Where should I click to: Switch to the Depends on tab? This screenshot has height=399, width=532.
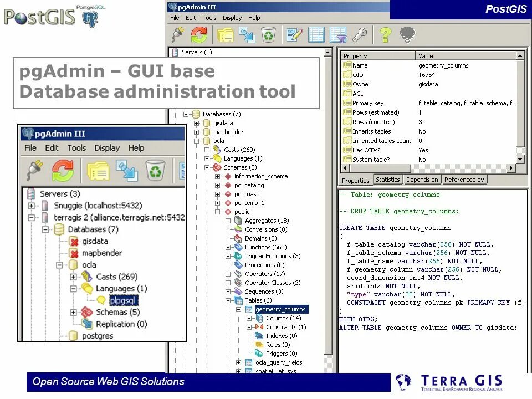(x=422, y=180)
